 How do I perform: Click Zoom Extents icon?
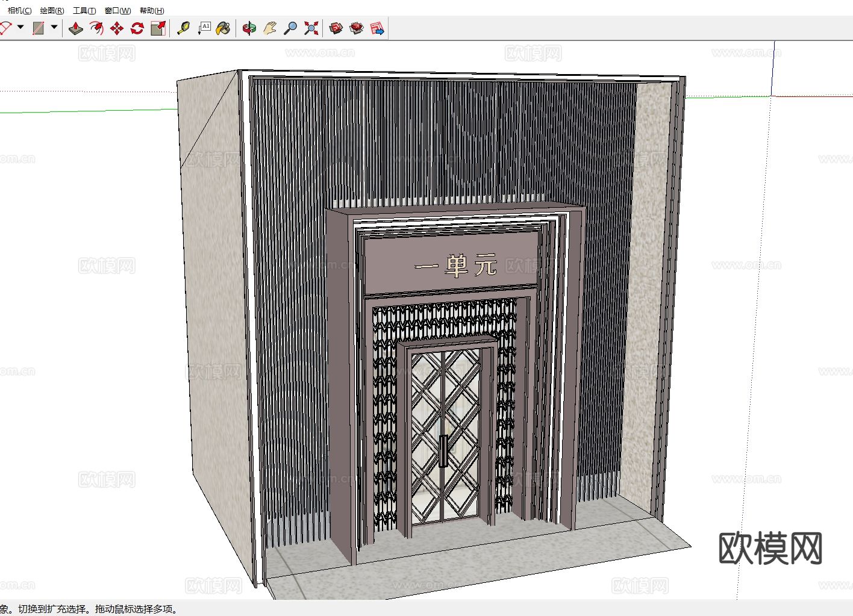click(x=311, y=28)
